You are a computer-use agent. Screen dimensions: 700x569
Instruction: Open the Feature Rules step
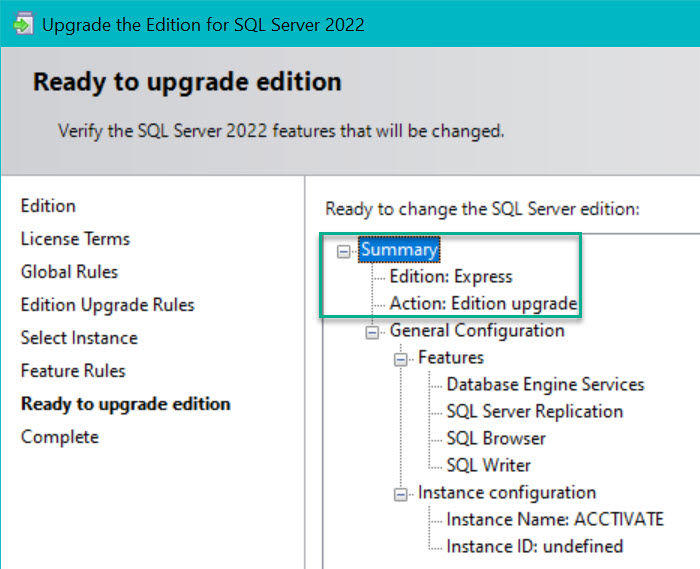click(73, 371)
